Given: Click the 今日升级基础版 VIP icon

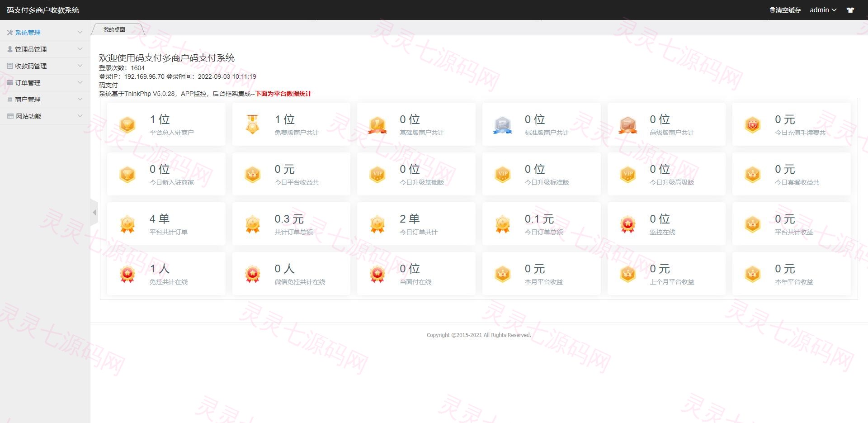Looking at the screenshot, I should point(377,174).
